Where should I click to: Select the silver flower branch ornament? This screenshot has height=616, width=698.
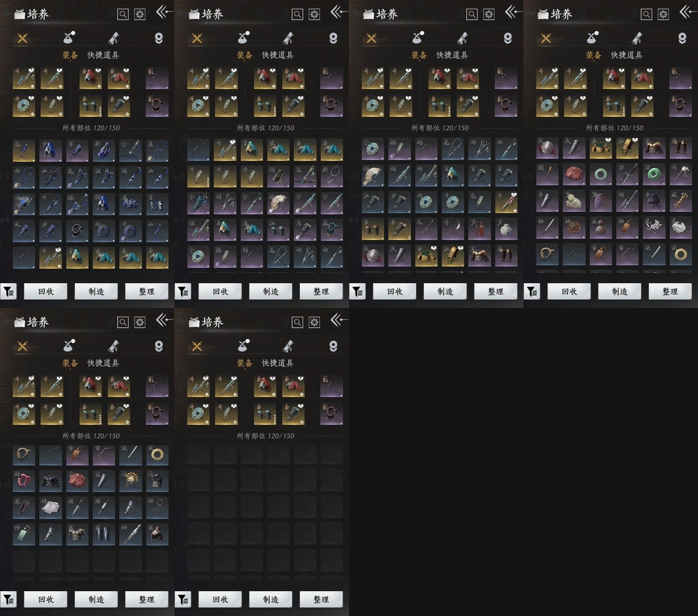654,228
